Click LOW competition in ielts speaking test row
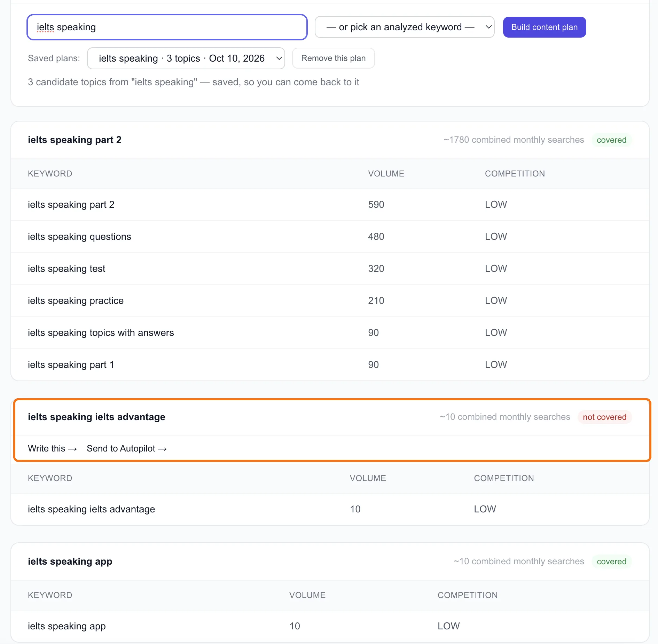 tap(496, 269)
